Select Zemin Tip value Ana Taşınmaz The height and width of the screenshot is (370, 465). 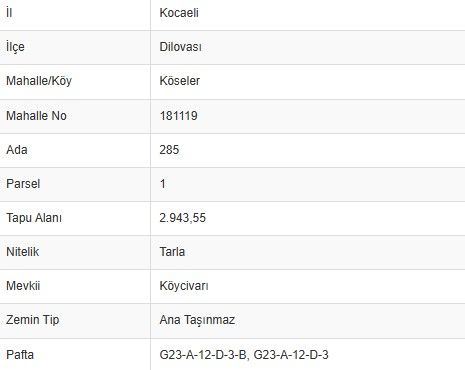[x=197, y=320]
